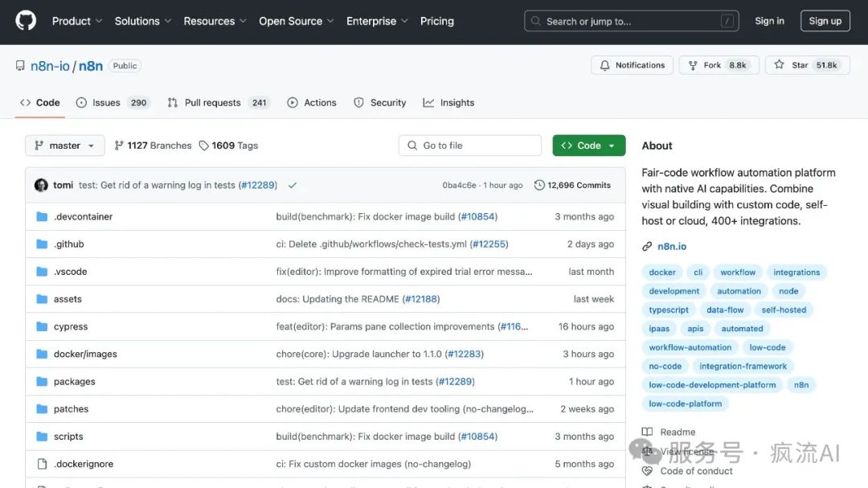Click the Fork count 8.8k
This screenshot has width=868, height=488.
[x=737, y=65]
